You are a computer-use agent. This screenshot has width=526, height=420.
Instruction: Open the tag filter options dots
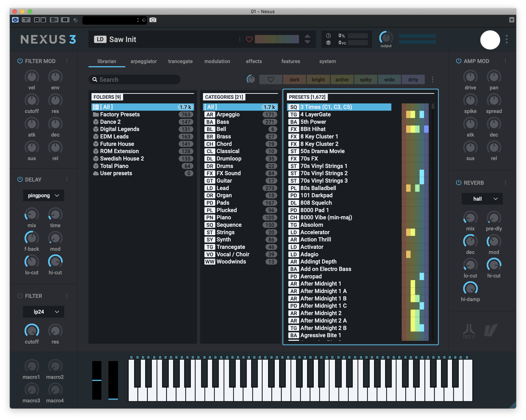point(433,80)
